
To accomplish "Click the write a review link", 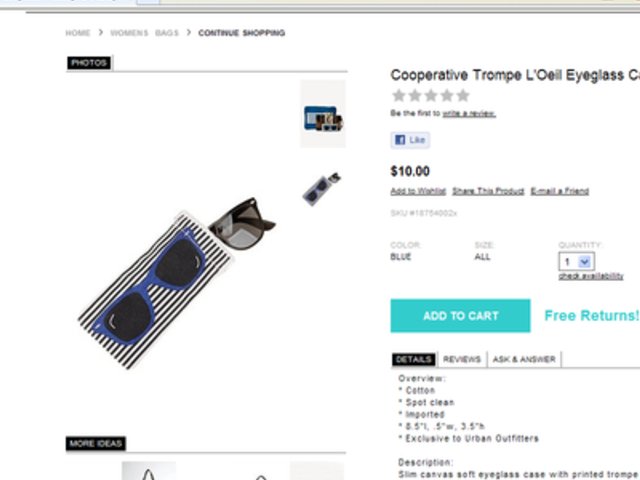I will [x=469, y=113].
